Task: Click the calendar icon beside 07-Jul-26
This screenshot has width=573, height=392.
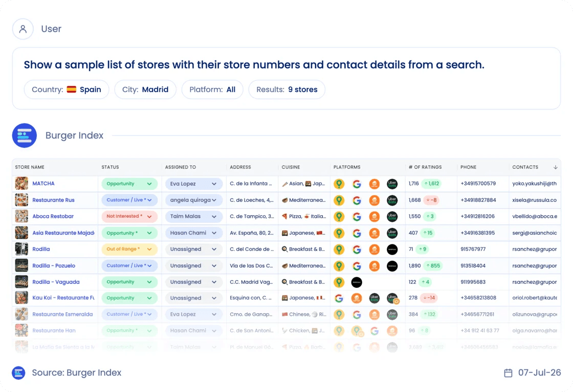Action: pyautogui.click(x=508, y=373)
